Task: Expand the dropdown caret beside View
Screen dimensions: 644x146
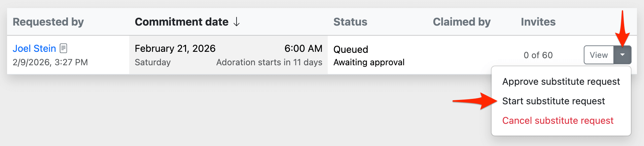Action: (x=622, y=55)
